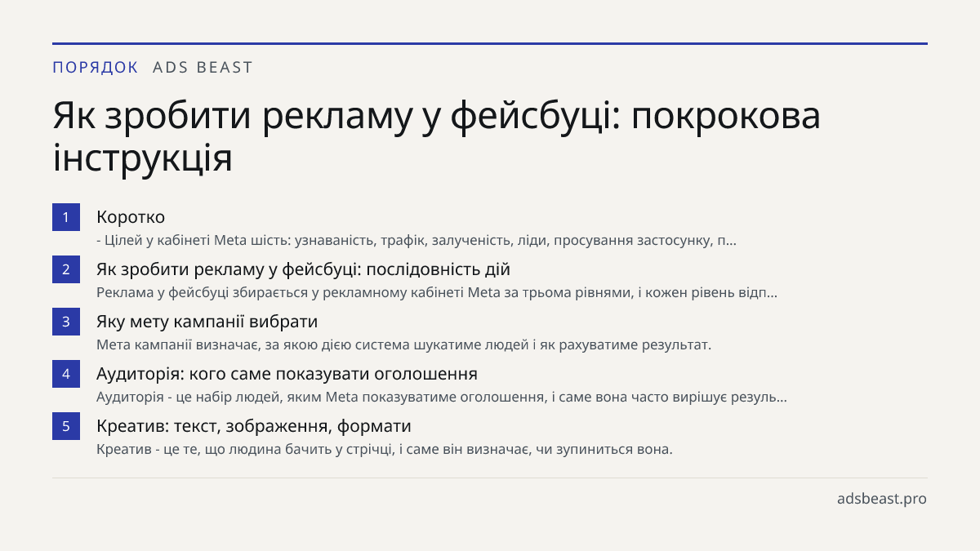The width and height of the screenshot is (980, 551).
Task: Select number badge 3 for мету кампанії
Action: tap(66, 322)
